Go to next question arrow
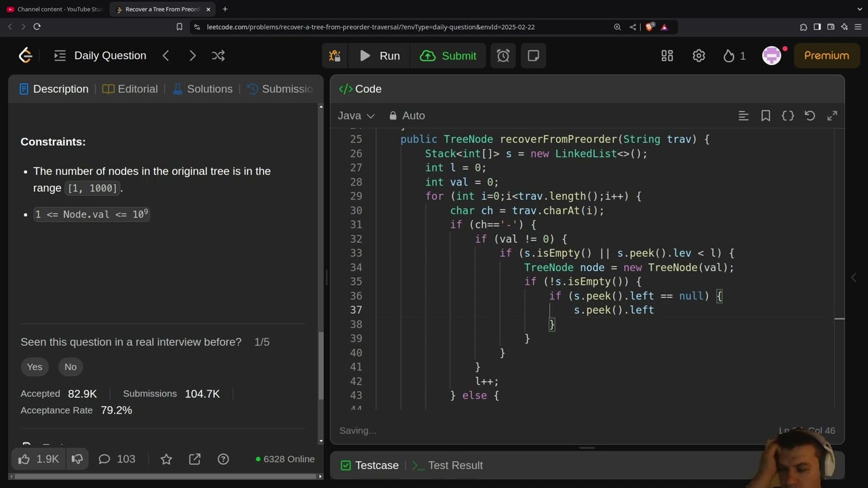The height and width of the screenshot is (488, 868). [193, 56]
